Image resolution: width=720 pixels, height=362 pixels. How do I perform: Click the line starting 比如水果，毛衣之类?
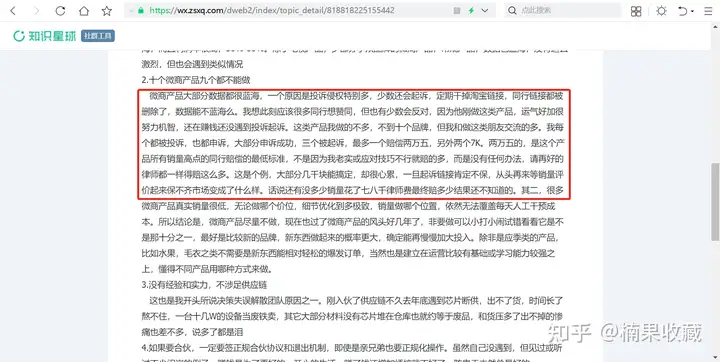[349, 253]
